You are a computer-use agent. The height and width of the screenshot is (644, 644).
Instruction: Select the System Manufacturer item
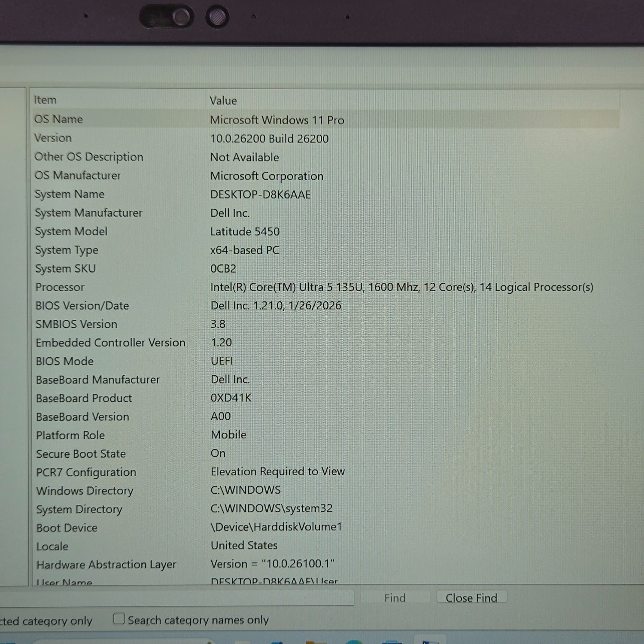[x=88, y=213]
